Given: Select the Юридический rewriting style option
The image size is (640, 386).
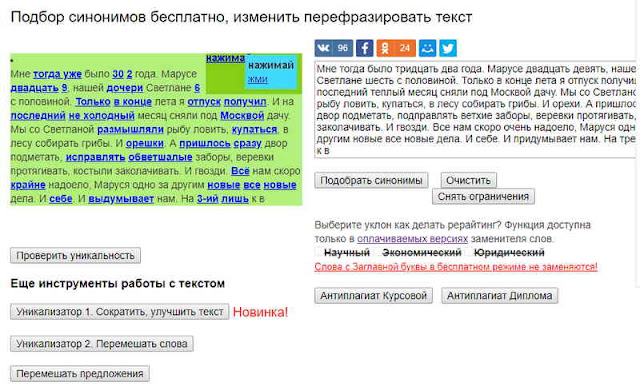Looking at the screenshot, I should pyautogui.click(x=509, y=253).
